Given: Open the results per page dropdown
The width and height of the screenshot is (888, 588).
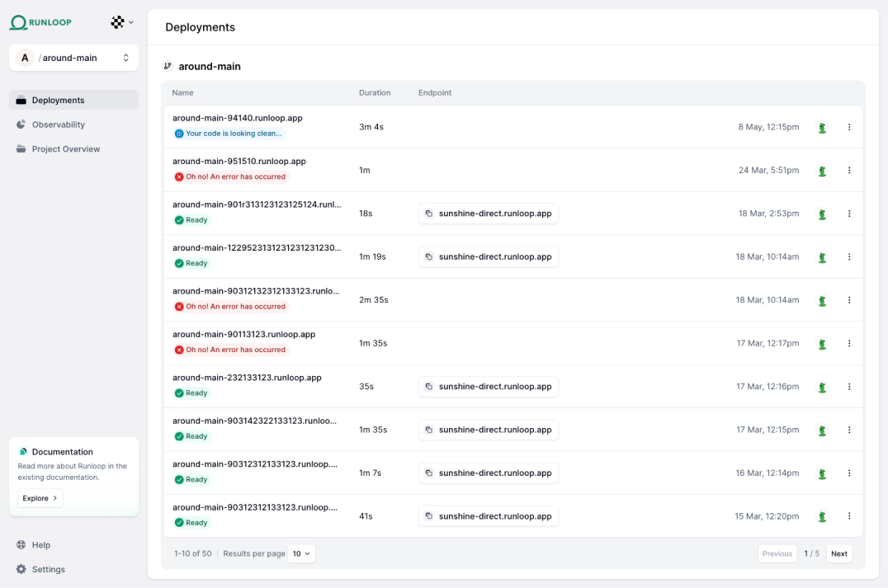Looking at the screenshot, I should [x=301, y=553].
